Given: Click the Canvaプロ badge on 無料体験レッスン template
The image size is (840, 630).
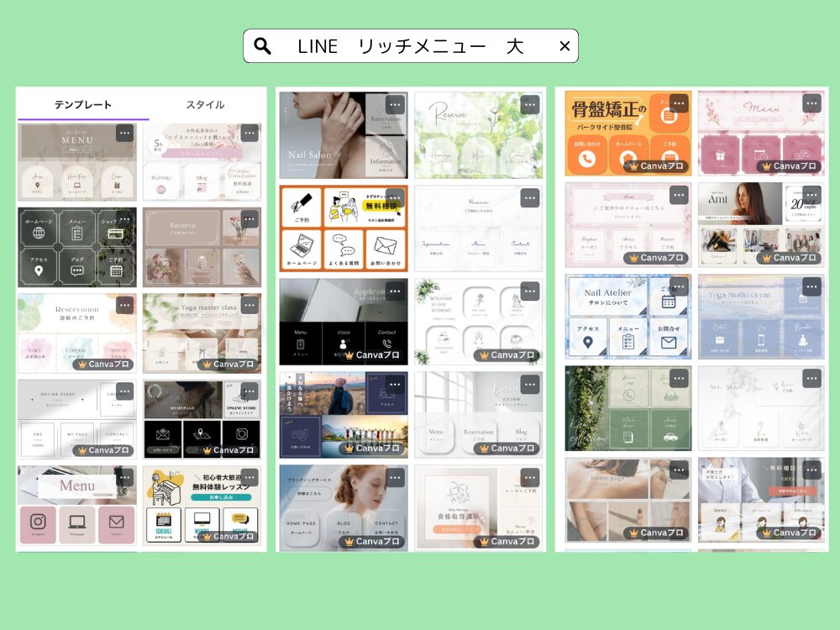Looking at the screenshot, I should click(228, 536).
